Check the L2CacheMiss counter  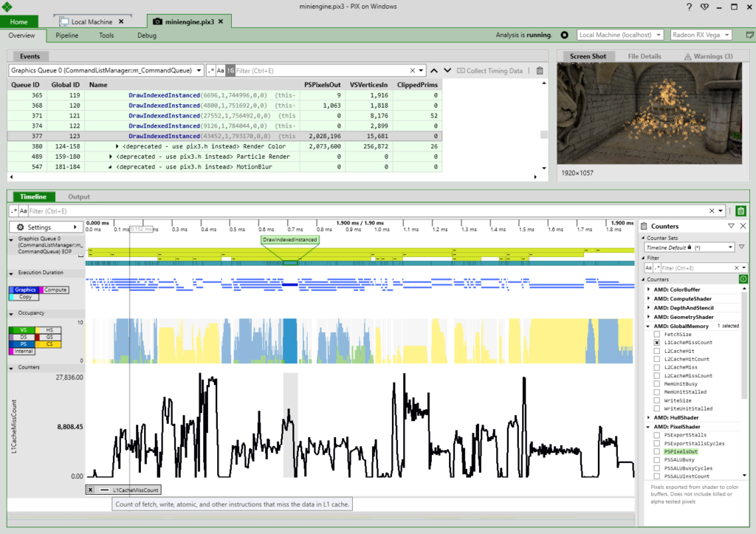656,368
